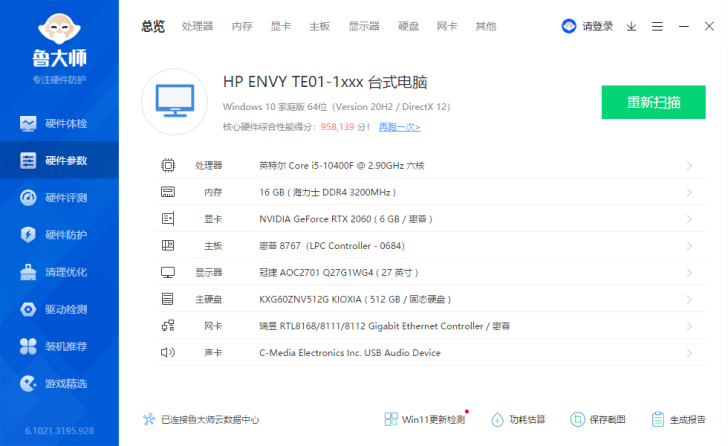Click the 处理器 CPU chip icon
The width and height of the screenshot is (728, 446).
click(168, 165)
